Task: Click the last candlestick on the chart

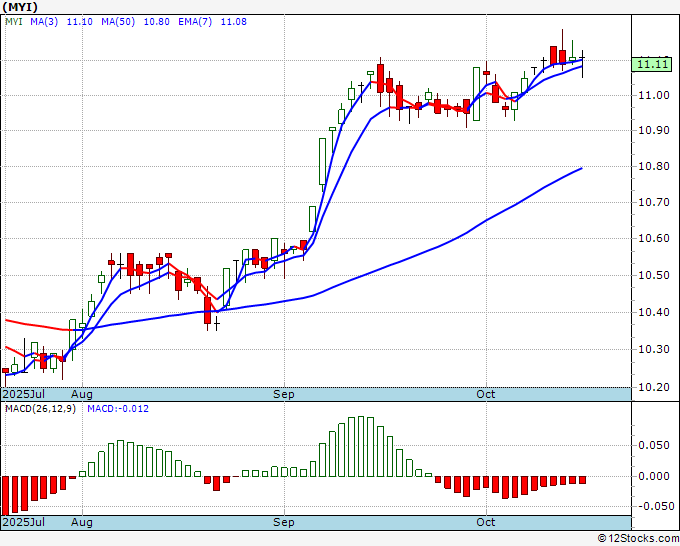Action: pos(582,64)
